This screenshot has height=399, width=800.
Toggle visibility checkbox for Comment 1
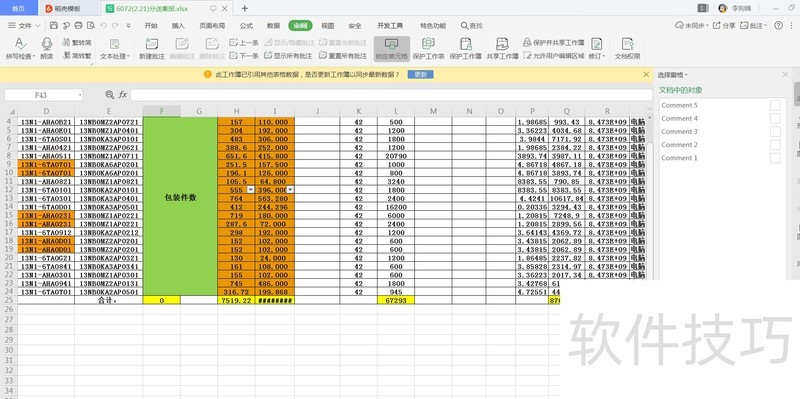(775, 158)
